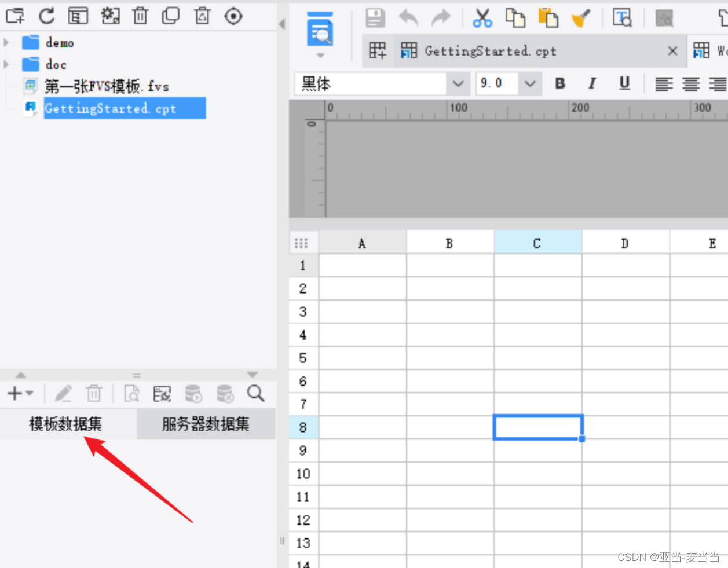Open the dropdown arrow under preview button
The height and width of the screenshot is (568, 728).
point(320,56)
